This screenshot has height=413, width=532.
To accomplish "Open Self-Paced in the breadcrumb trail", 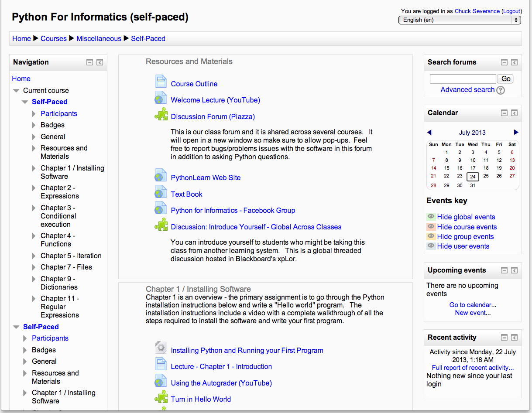I will 148,38.
